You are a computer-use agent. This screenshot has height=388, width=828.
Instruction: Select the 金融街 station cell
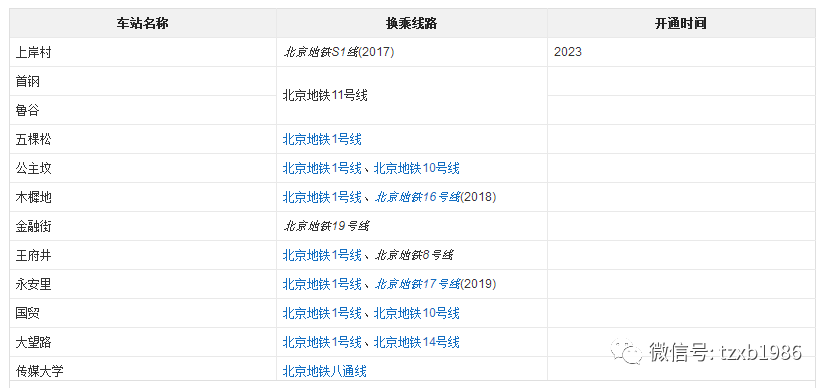(x=143, y=226)
